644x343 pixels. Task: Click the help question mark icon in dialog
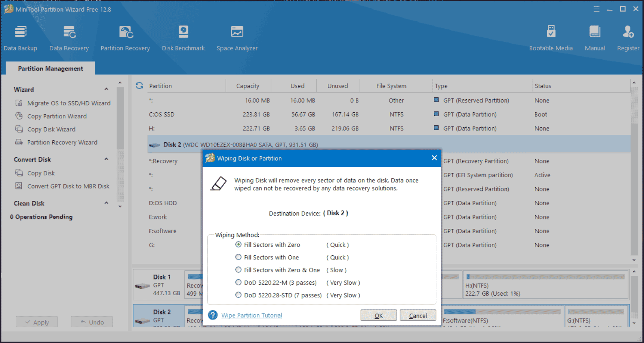coord(213,315)
